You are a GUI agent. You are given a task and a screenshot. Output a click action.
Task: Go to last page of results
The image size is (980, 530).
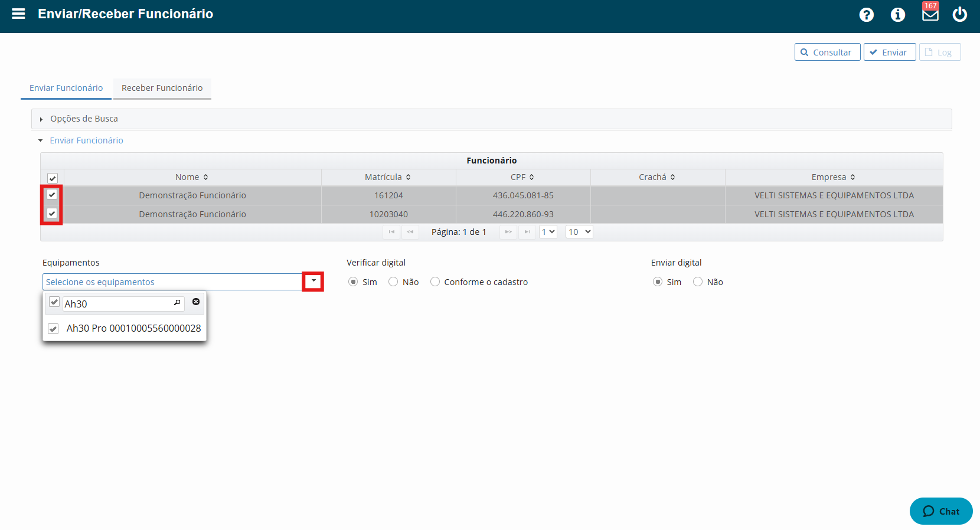(x=527, y=232)
